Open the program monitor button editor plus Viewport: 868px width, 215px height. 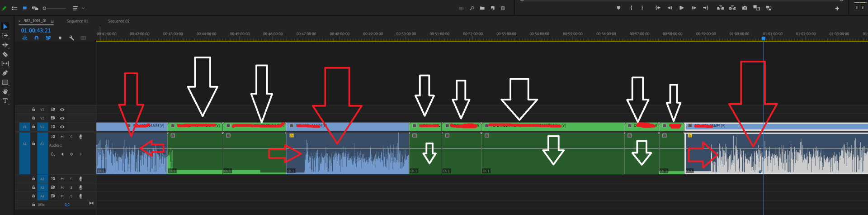point(837,8)
